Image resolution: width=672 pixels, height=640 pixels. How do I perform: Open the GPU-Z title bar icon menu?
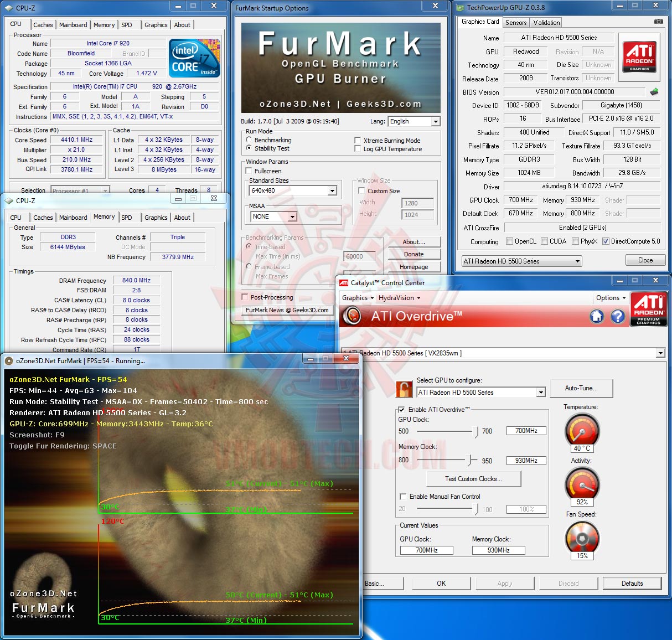(460, 7)
